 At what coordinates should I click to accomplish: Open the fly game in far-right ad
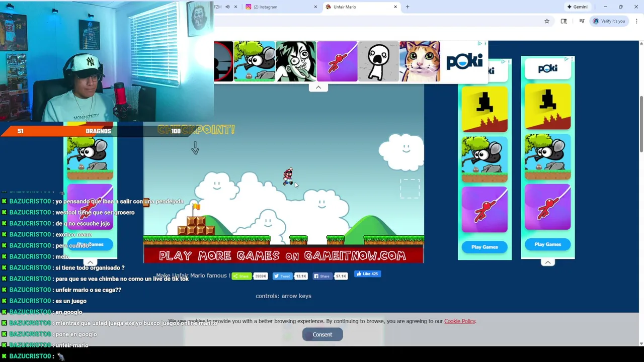point(547,157)
